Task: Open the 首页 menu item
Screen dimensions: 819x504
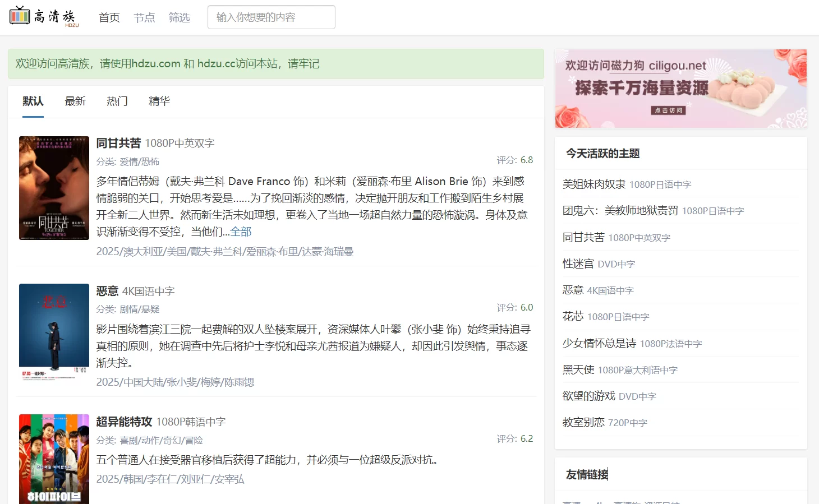Action: pos(109,17)
